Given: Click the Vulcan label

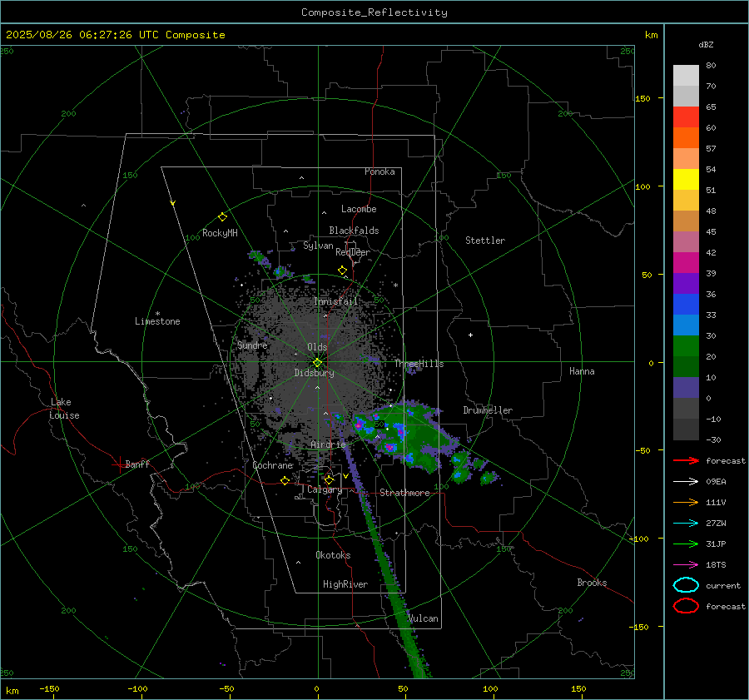Looking at the screenshot, I should (424, 618).
